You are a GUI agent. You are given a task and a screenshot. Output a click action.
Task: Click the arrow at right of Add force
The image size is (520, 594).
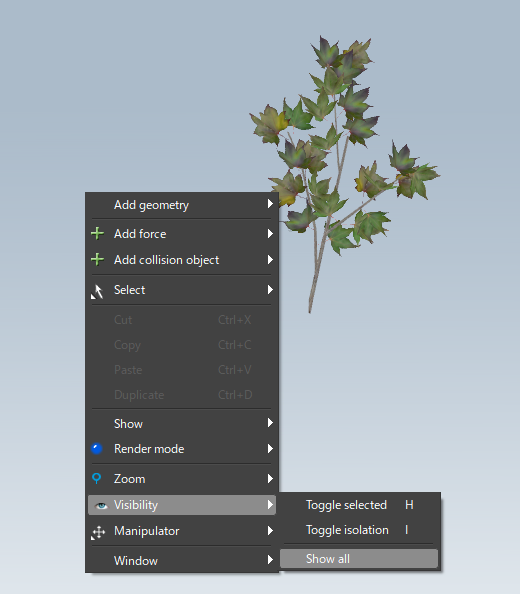point(270,233)
